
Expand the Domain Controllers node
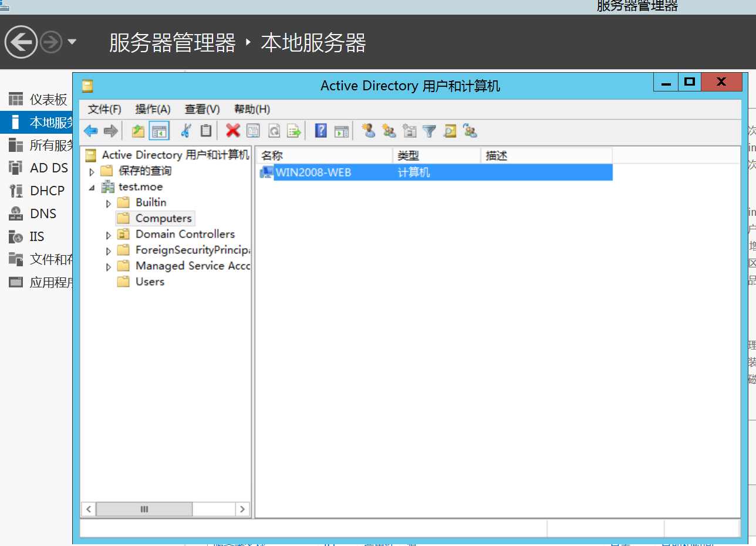click(109, 235)
